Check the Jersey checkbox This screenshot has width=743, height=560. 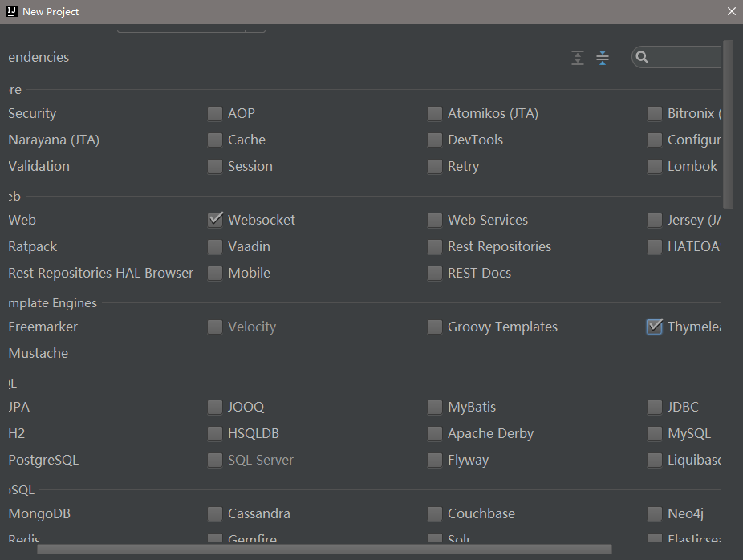click(x=655, y=221)
